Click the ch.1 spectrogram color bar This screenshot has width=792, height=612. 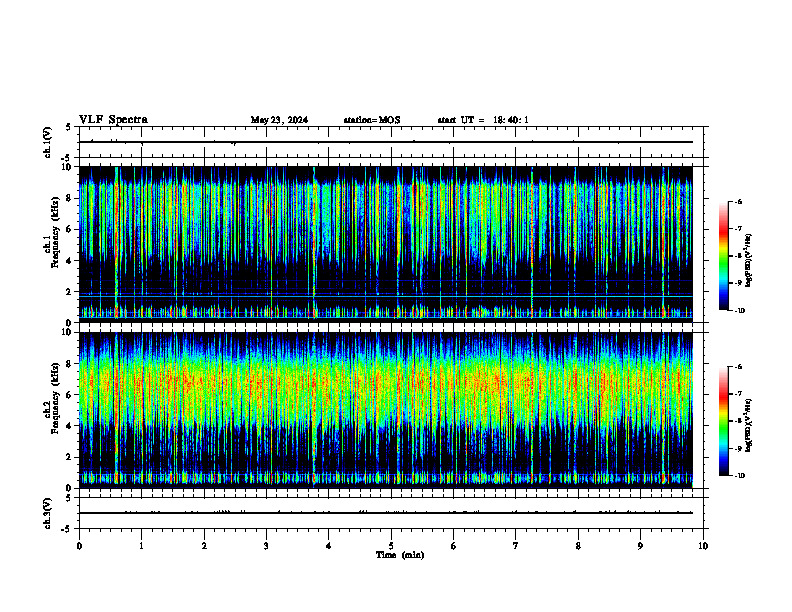723,256
